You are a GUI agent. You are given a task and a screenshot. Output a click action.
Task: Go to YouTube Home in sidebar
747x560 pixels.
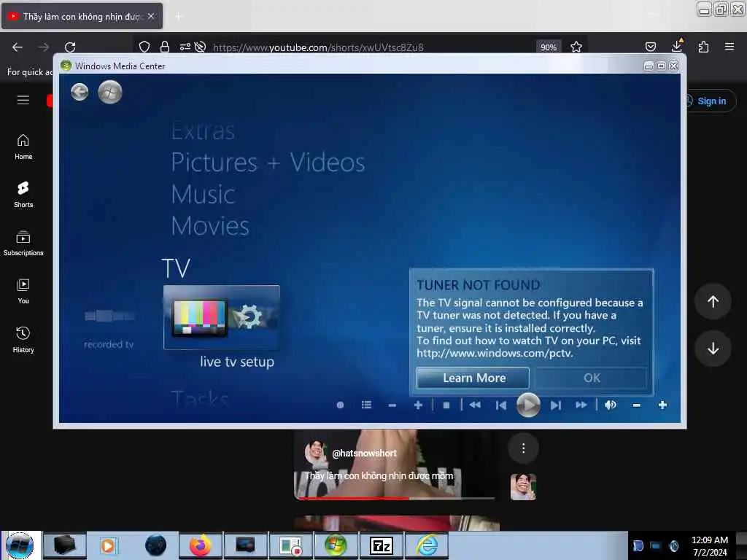[23, 147]
